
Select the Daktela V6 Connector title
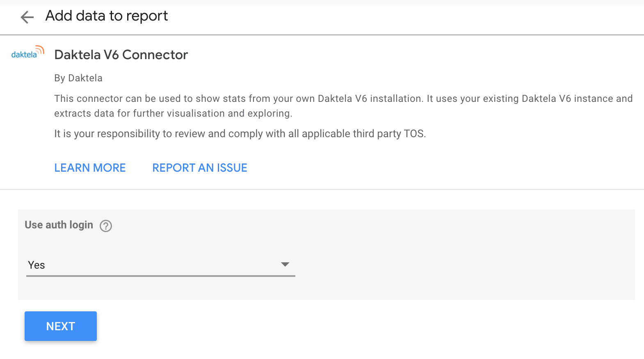tap(121, 55)
